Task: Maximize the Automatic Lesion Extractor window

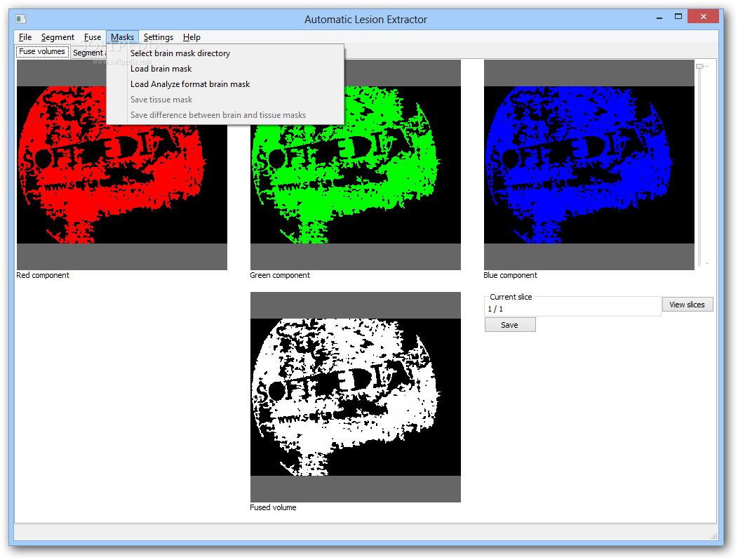Action: 678,16
